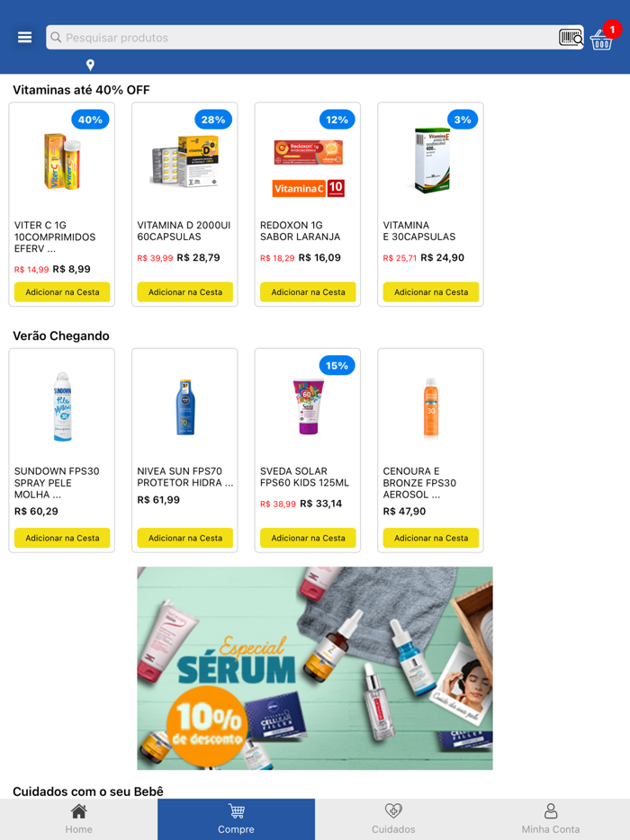
Task: Open the hamburger menu
Action: coord(24,38)
